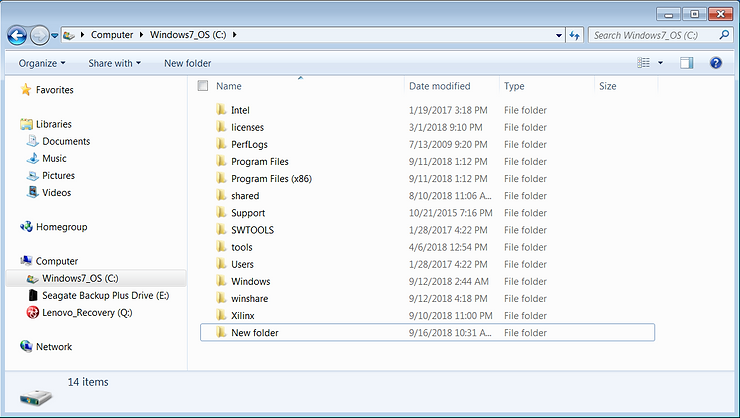This screenshot has height=418, width=740.
Task: Create a New folder from the toolbar
Action: pos(187,63)
